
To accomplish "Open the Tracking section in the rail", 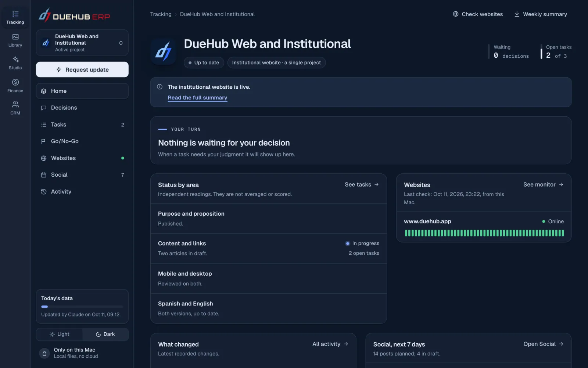I will [x=15, y=18].
